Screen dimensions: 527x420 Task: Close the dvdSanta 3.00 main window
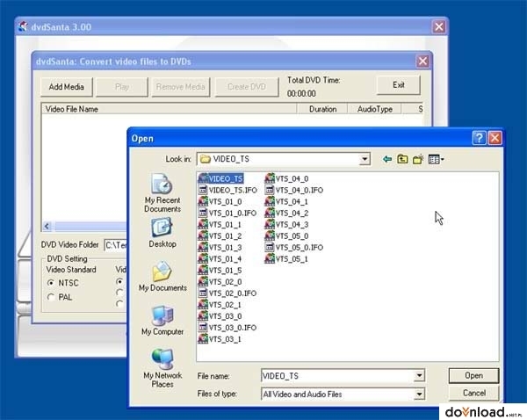click(438, 26)
